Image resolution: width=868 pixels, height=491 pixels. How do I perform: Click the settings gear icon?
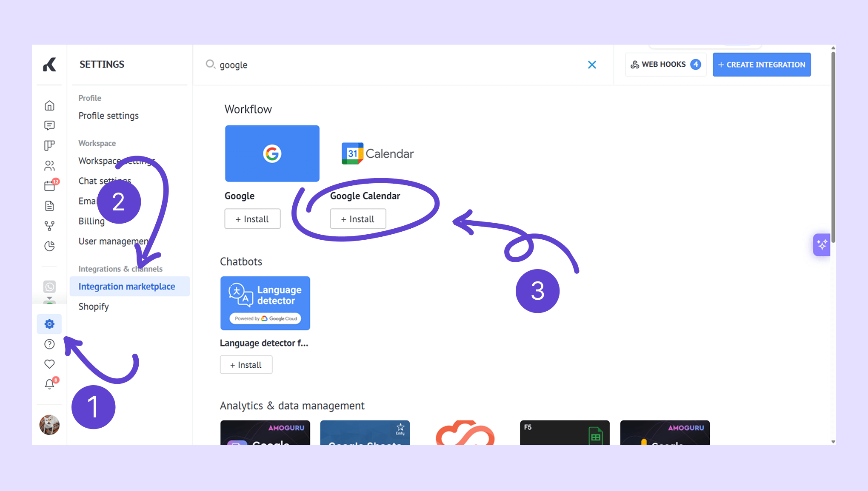pyautogui.click(x=49, y=324)
